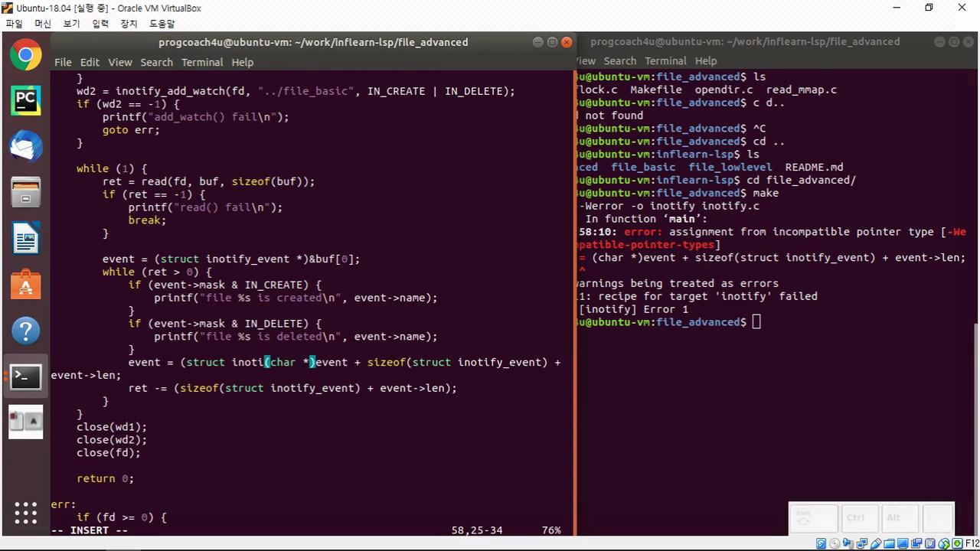
Task: Click the highlighted '(char *)' cast in vim
Action: tap(289, 362)
